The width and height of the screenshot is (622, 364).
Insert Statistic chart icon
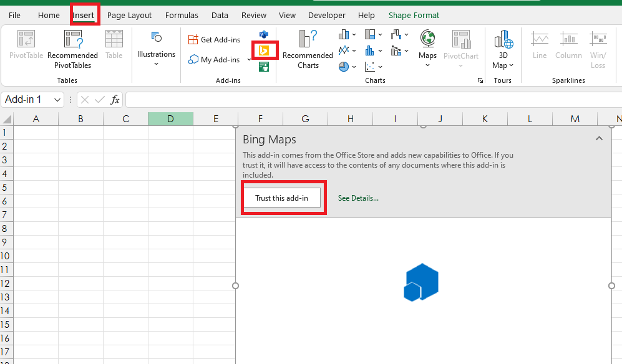370,50
